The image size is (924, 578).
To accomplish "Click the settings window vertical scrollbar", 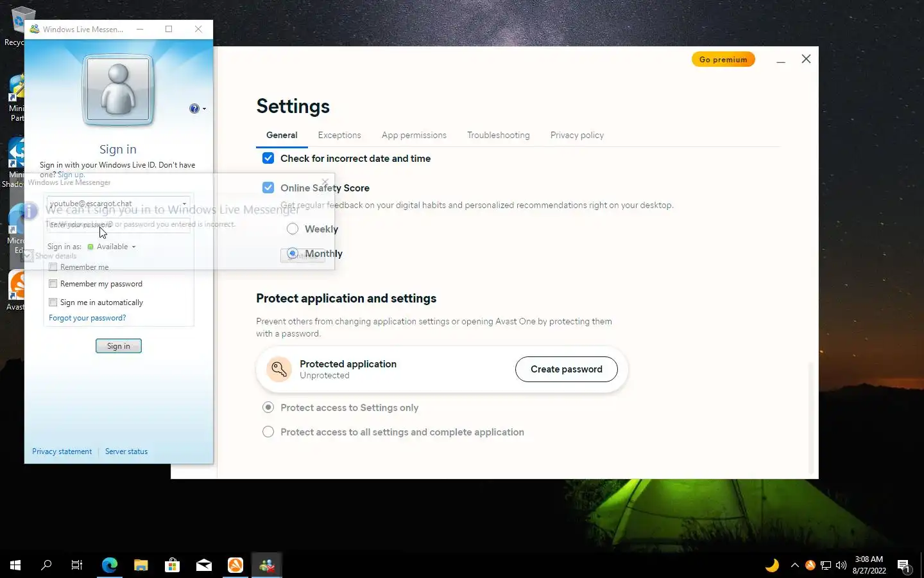I will point(810,417).
